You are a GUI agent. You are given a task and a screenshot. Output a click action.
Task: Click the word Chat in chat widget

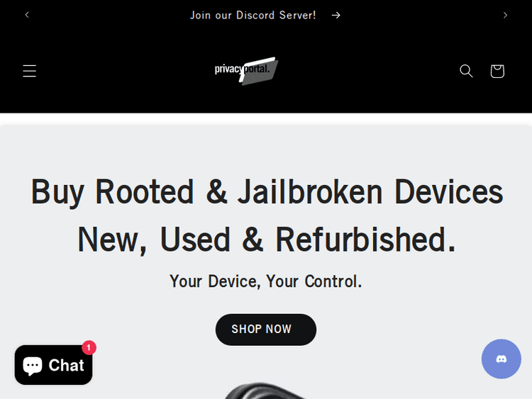tap(66, 366)
